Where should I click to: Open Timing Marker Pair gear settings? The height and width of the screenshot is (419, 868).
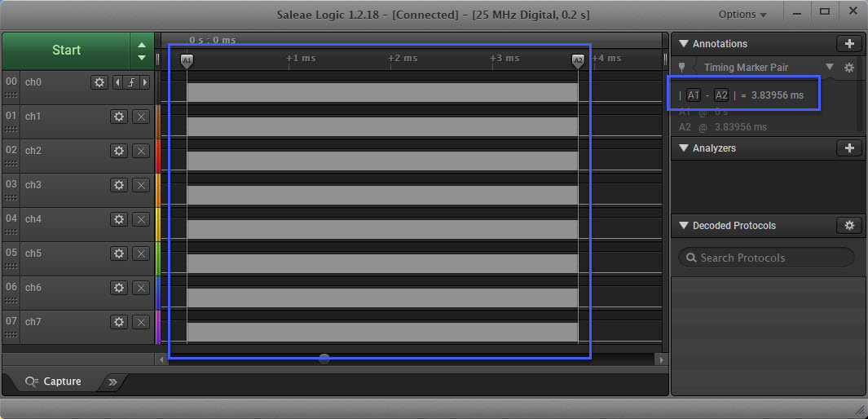tap(848, 68)
